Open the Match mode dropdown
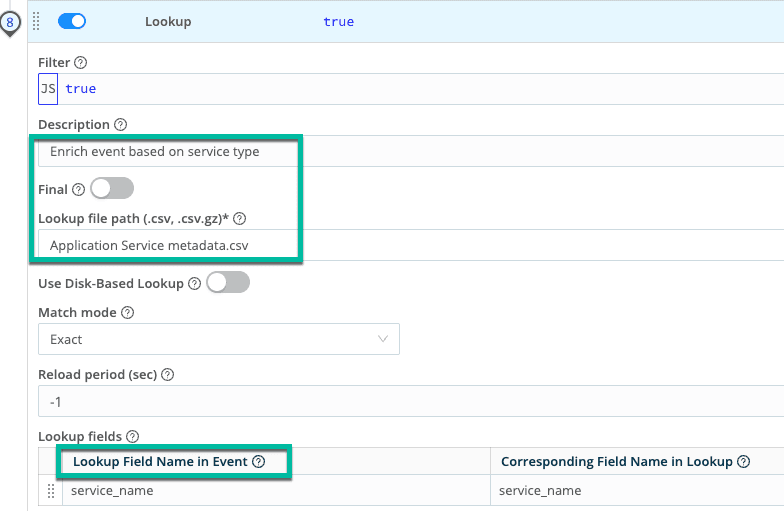 pyautogui.click(x=219, y=339)
